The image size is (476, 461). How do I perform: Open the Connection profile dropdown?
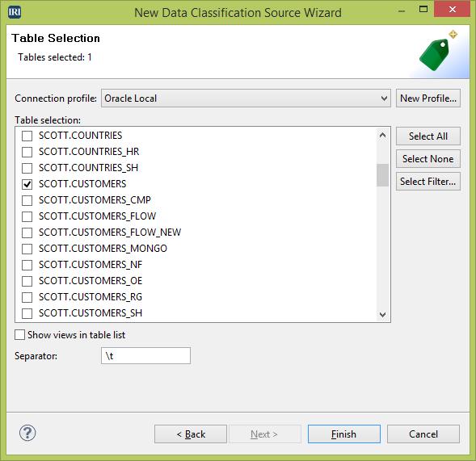coord(246,98)
